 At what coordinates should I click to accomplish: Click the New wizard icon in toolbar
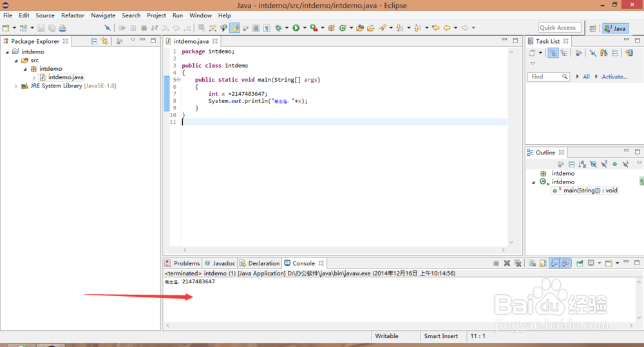(6, 28)
